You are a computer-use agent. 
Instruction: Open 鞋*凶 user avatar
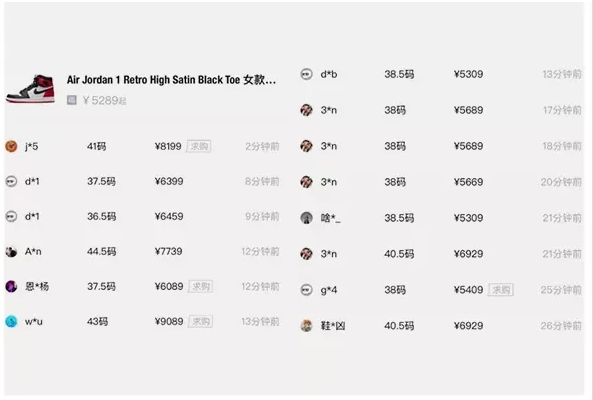click(x=306, y=326)
